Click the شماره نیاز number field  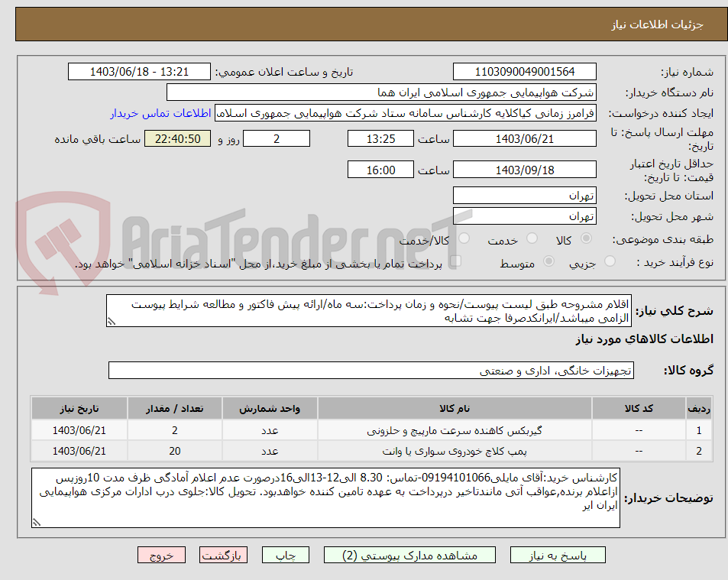click(x=525, y=72)
